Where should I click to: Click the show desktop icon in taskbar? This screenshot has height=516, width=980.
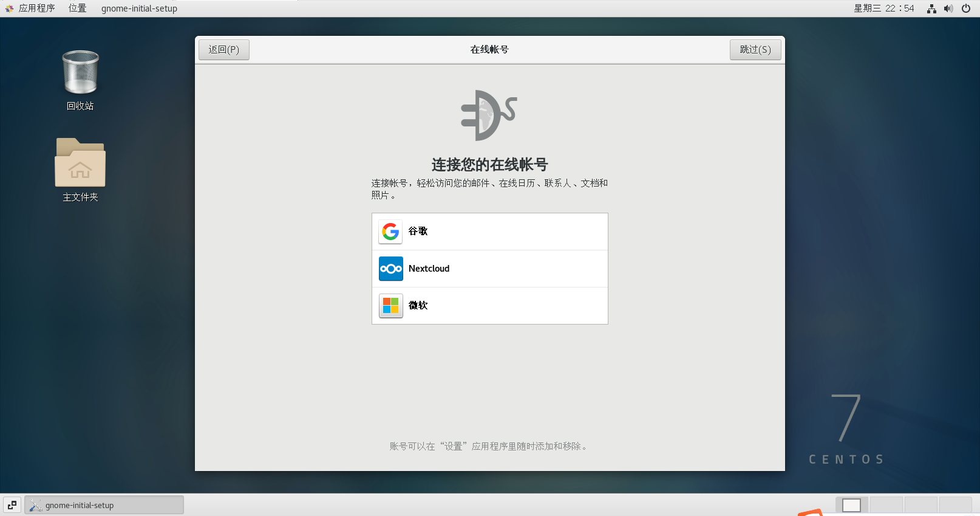[12, 505]
